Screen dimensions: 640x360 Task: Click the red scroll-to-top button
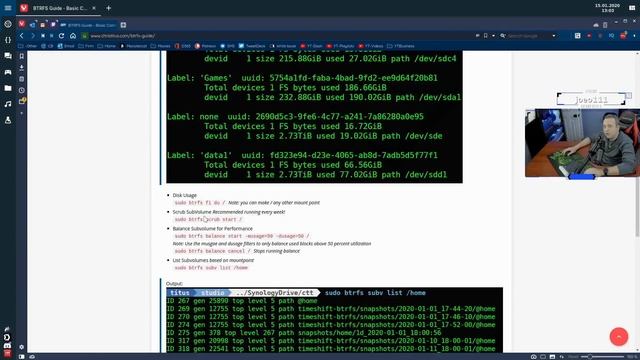tap(619, 337)
